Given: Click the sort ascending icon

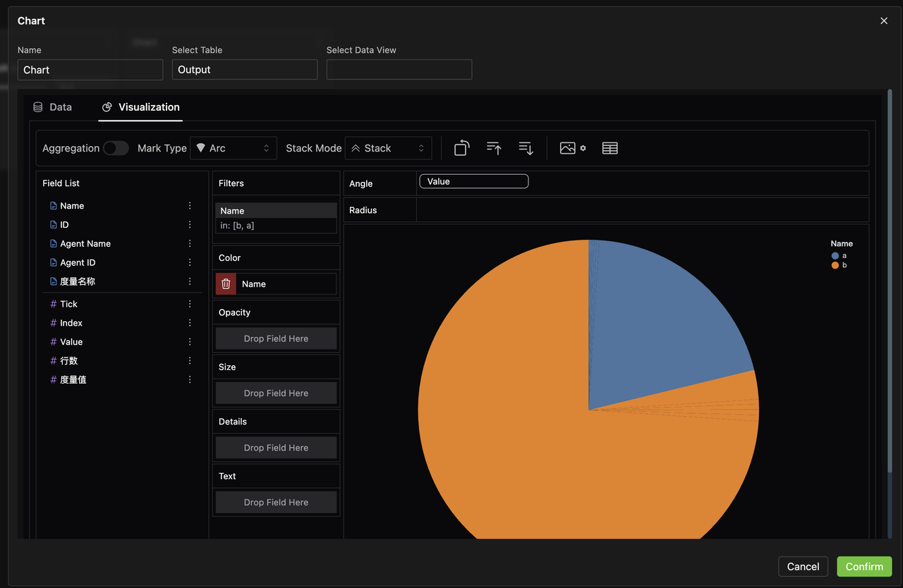Looking at the screenshot, I should coord(494,148).
